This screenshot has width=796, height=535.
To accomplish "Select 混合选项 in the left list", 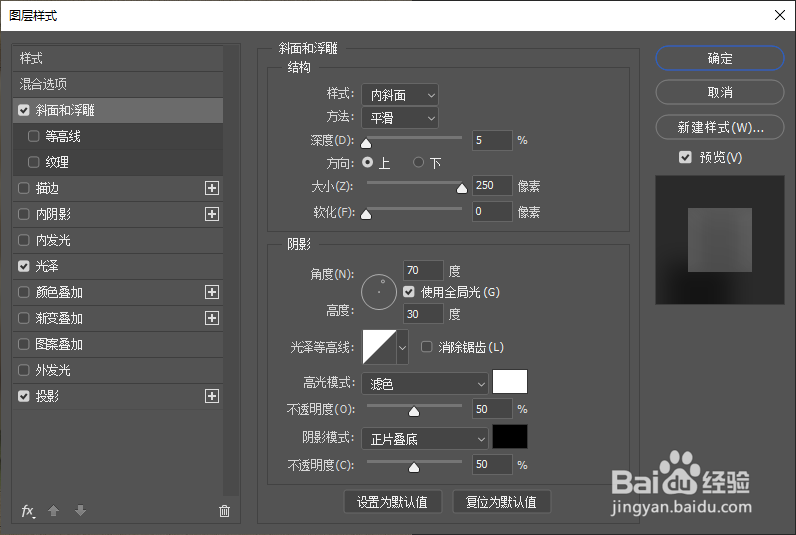I will [118, 84].
